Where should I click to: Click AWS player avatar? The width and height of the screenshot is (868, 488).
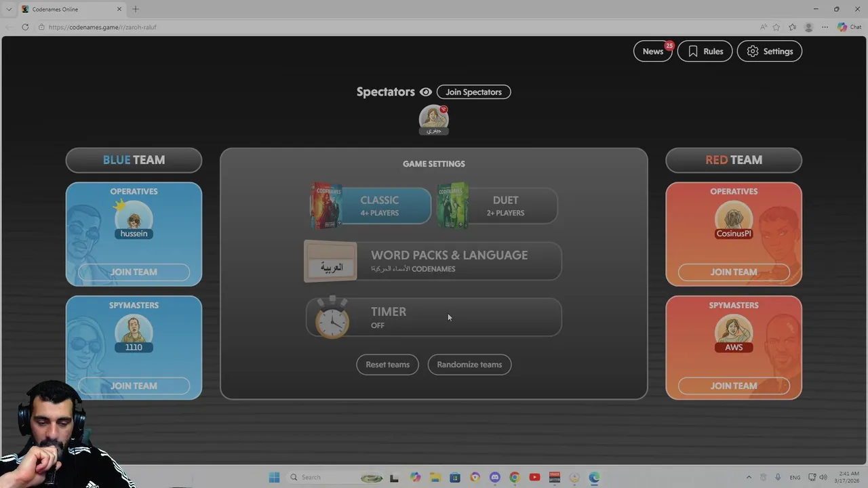(734, 332)
